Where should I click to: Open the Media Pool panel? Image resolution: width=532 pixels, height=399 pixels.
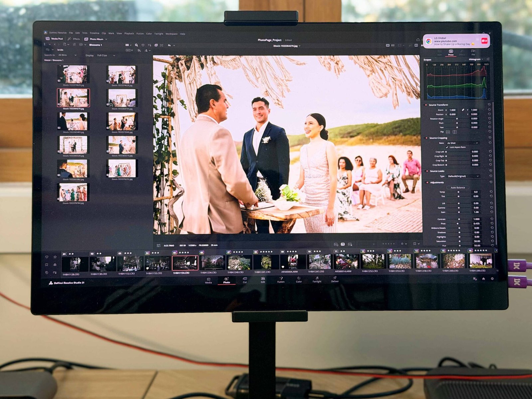coord(55,39)
